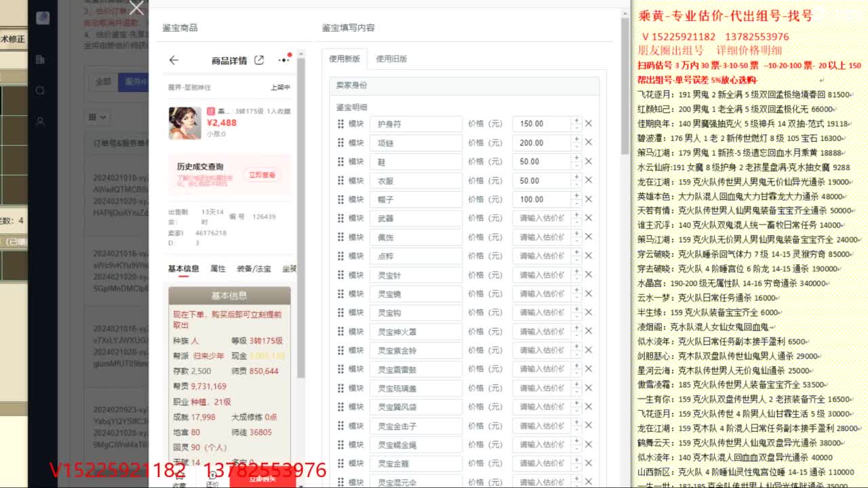868x488 pixels.
Task: Open the three-dot more menu
Action: pos(283,60)
